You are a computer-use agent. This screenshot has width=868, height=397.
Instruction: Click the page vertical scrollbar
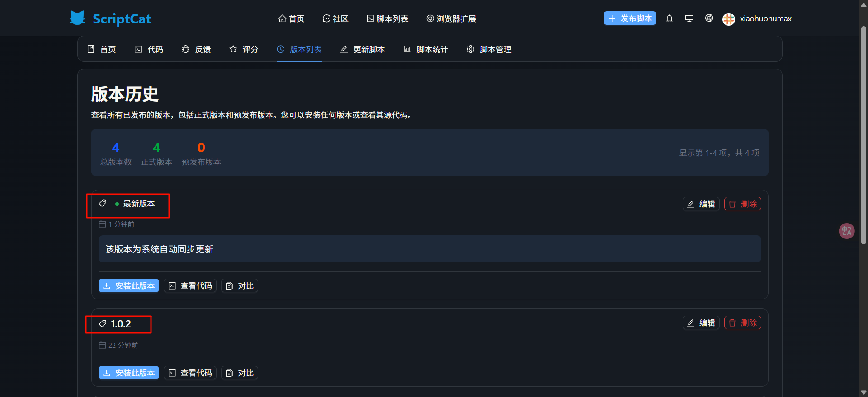tap(863, 135)
